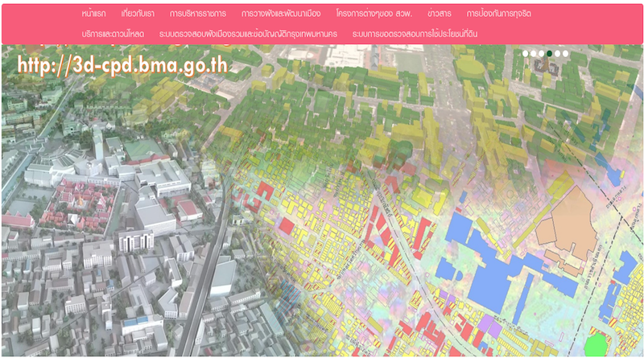Open the บริการและดาวน์โหลด menu
This screenshot has width=644, height=362.
click(x=113, y=34)
